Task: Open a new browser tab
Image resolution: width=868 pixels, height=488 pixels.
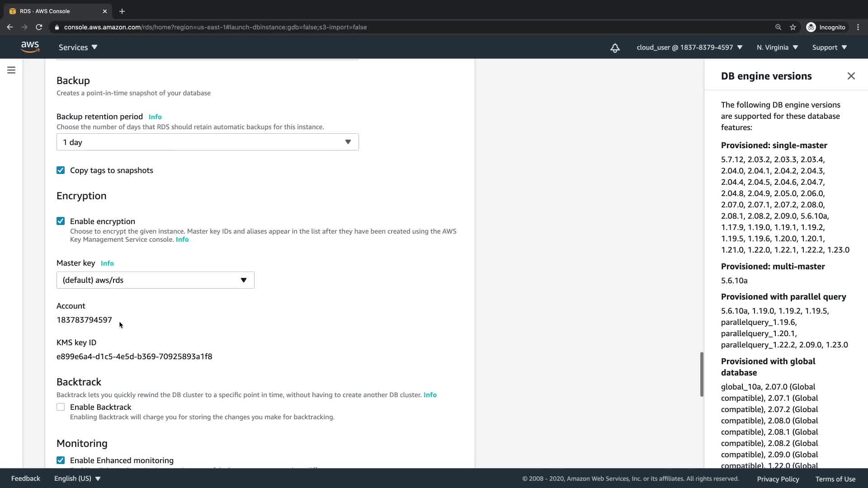Action: pyautogui.click(x=122, y=11)
